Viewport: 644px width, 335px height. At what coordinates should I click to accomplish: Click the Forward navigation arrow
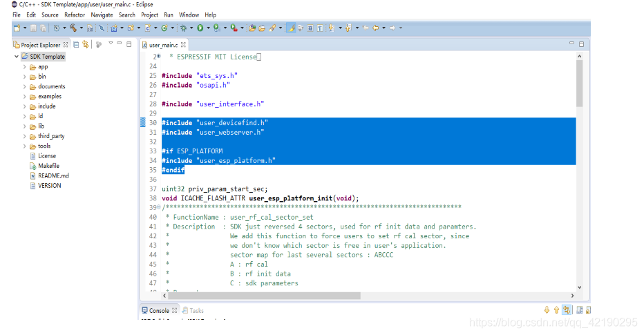[392, 28]
